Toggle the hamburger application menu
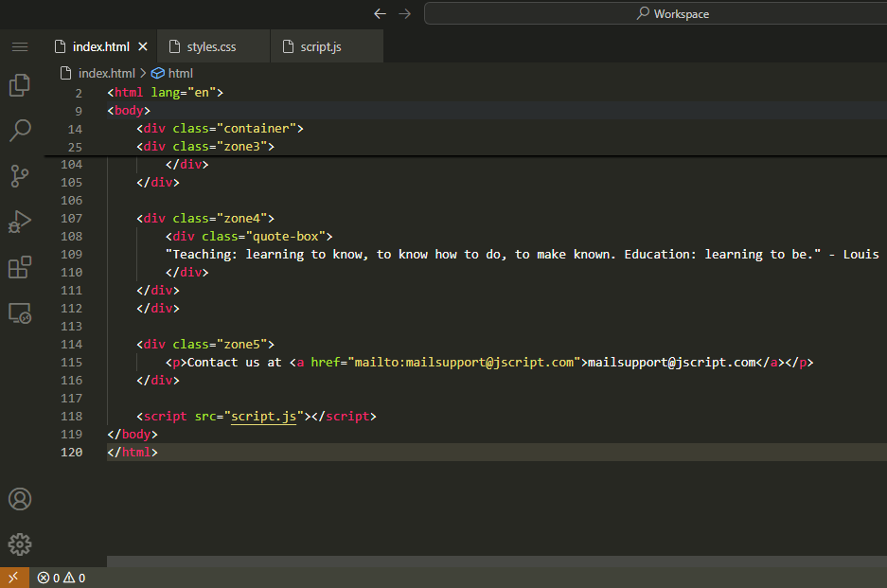The image size is (887, 588). pyautogui.click(x=19, y=46)
